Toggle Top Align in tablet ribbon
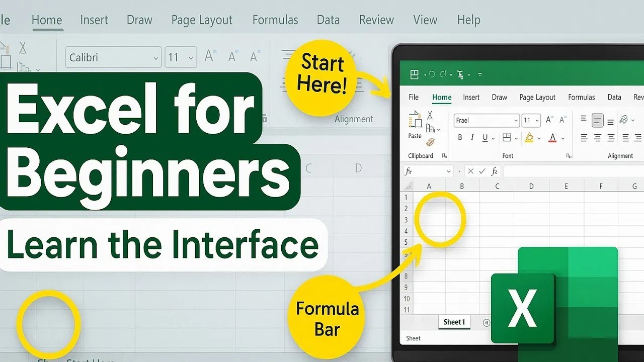 (584, 119)
